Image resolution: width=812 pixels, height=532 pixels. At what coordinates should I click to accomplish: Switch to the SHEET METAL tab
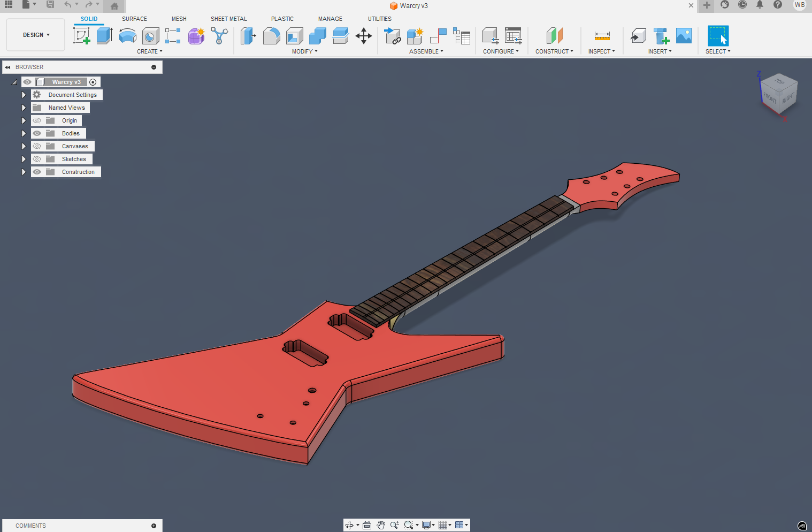(x=228, y=19)
